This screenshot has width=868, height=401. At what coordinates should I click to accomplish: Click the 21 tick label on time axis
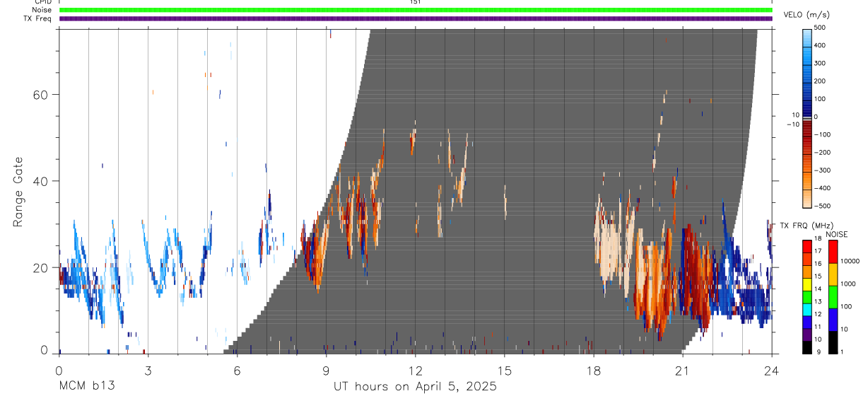682,369
